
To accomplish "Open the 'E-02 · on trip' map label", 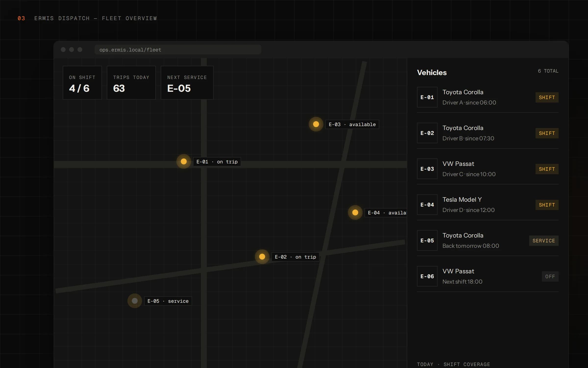I will coord(295,257).
